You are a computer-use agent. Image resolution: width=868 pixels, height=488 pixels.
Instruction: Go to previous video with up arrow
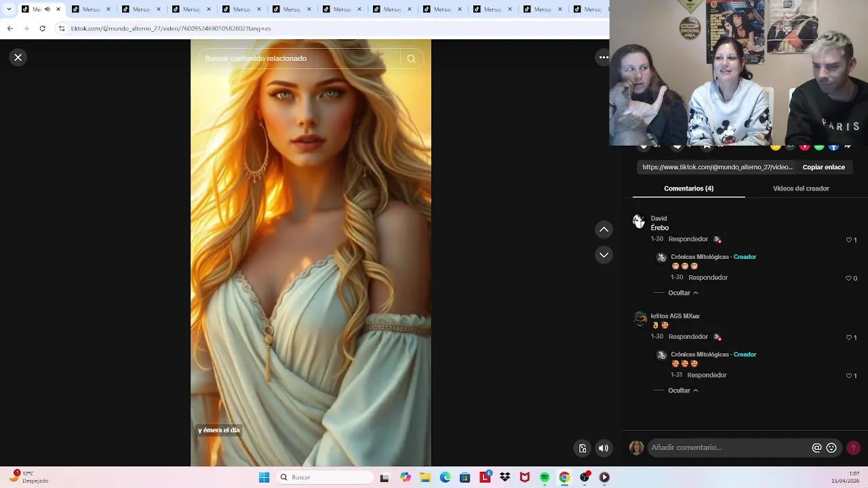604,230
